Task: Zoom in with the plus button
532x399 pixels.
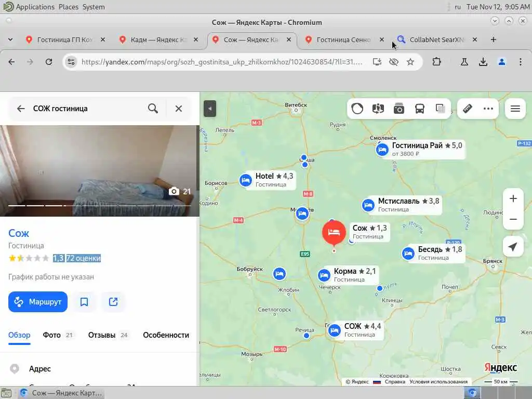Action: coord(513,198)
